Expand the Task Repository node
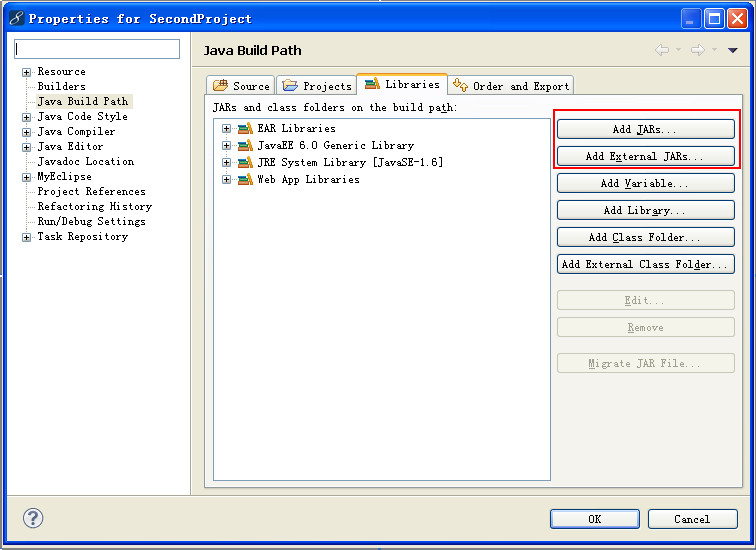756x550 pixels. (x=27, y=237)
